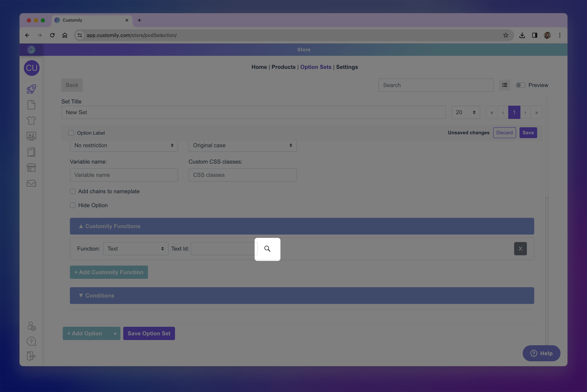This screenshot has height=392, width=587.
Task: Enable Add chains to nameplate checkbox
Action: tap(73, 191)
